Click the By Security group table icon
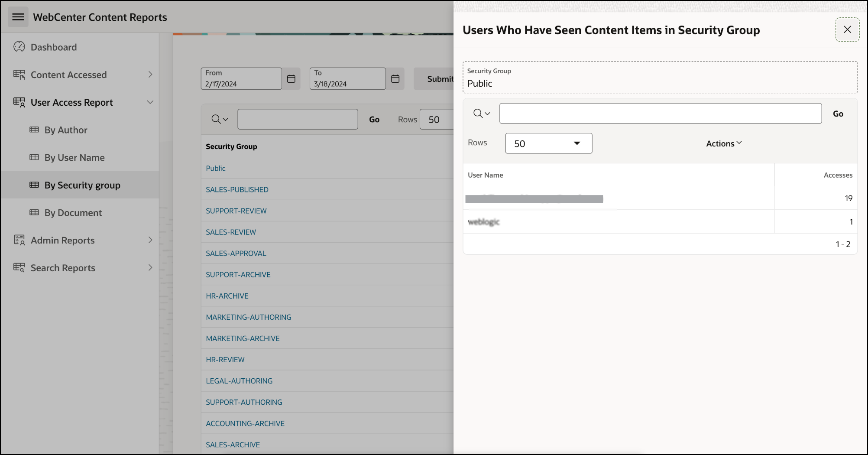The width and height of the screenshot is (868, 455). tap(34, 185)
